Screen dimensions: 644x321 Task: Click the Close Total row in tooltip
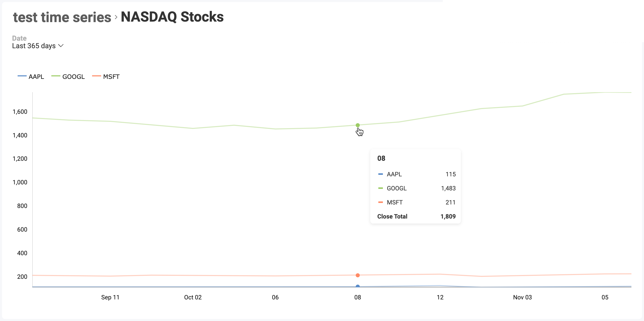(x=417, y=216)
